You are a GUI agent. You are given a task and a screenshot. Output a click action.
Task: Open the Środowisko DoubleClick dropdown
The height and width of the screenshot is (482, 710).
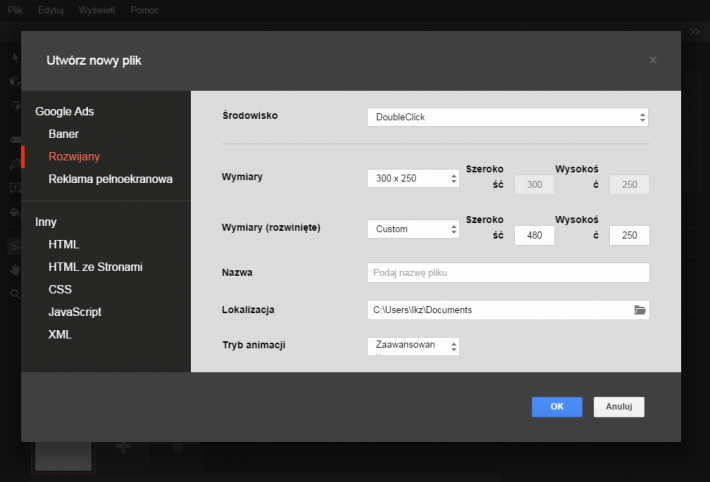[x=508, y=117]
